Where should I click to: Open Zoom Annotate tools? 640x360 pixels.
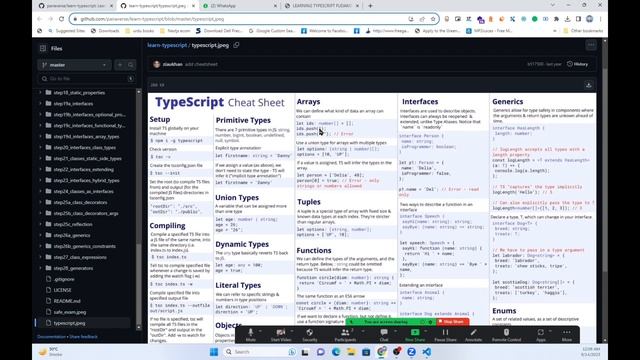click(x=473, y=335)
